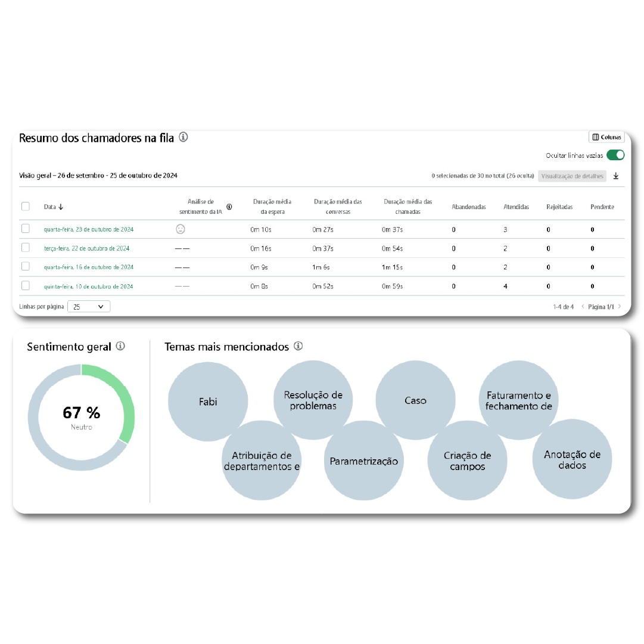
Task: Click neutral smiley sentiment icon
Action: (181, 229)
